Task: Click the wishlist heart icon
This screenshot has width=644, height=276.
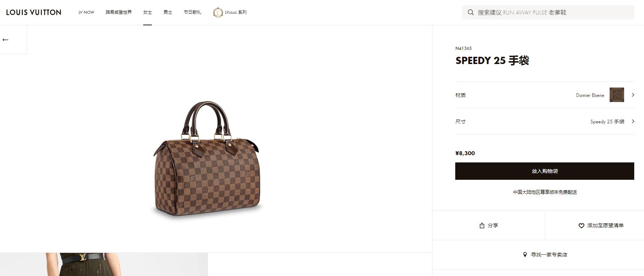Action: click(581, 226)
